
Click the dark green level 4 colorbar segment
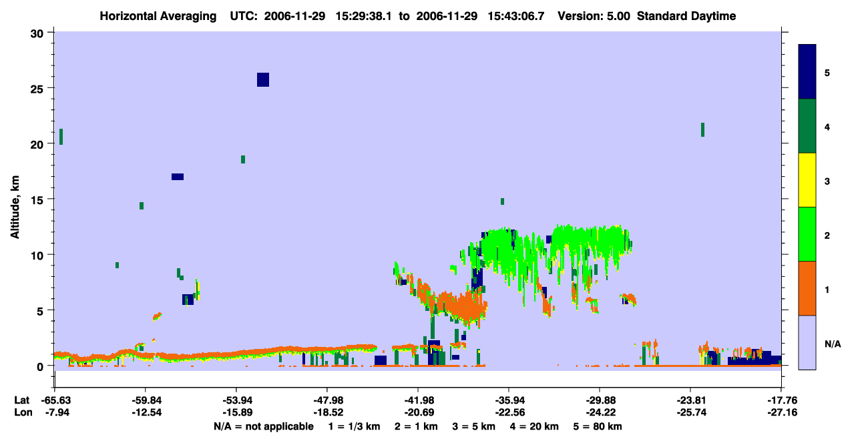tap(807, 126)
